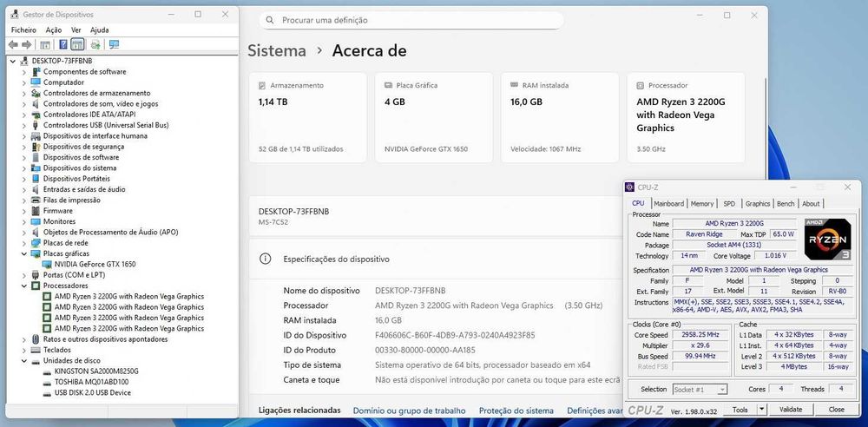Collapse the Processadores node
The height and width of the screenshot is (427, 868).
pos(23,286)
